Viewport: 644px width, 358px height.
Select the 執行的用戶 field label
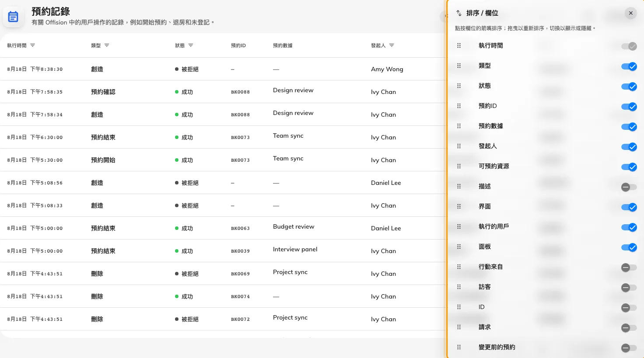493,226
